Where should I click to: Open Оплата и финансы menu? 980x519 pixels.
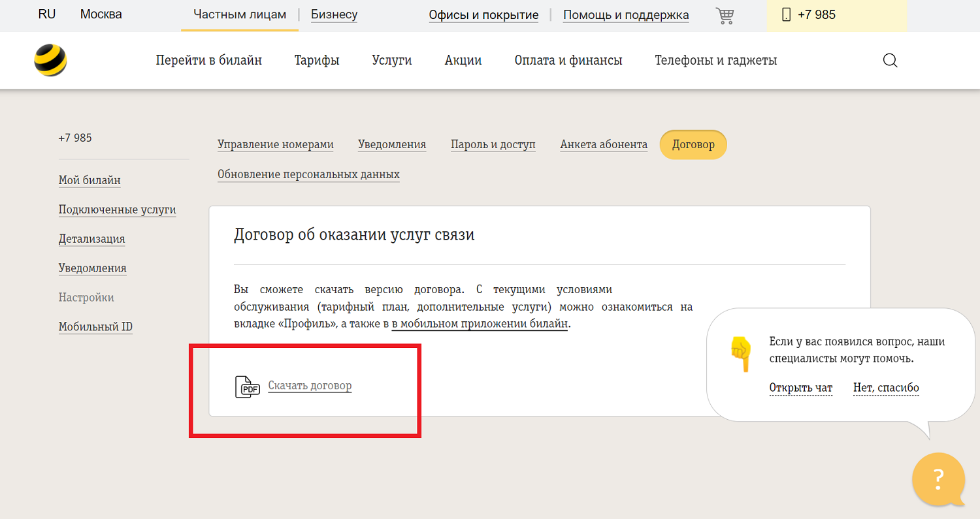pos(568,61)
